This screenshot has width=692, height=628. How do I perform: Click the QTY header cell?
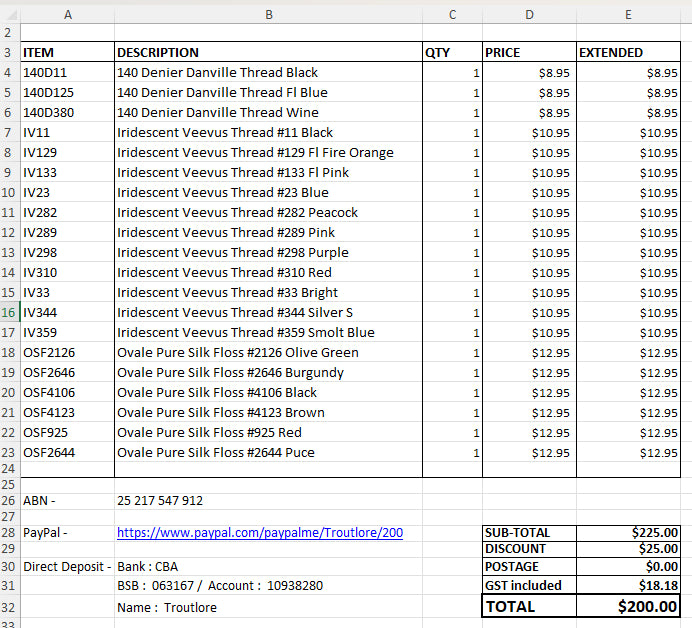tap(452, 53)
